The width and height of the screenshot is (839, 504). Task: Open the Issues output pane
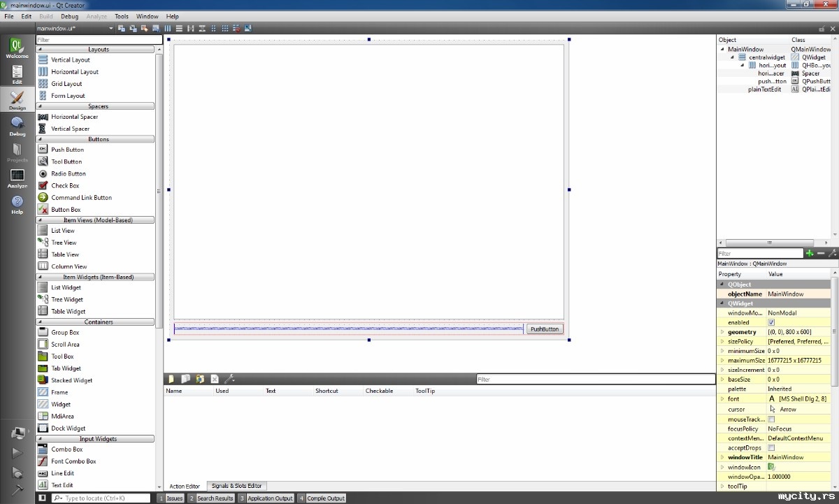pyautogui.click(x=171, y=498)
